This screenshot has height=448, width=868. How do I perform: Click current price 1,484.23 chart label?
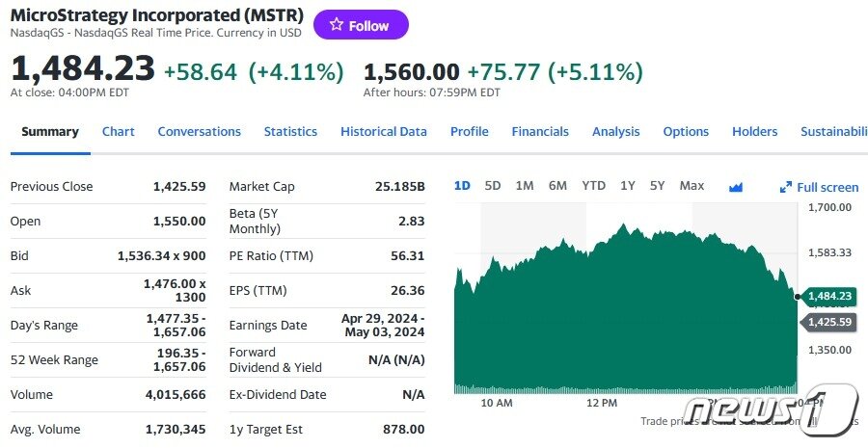coord(829,296)
